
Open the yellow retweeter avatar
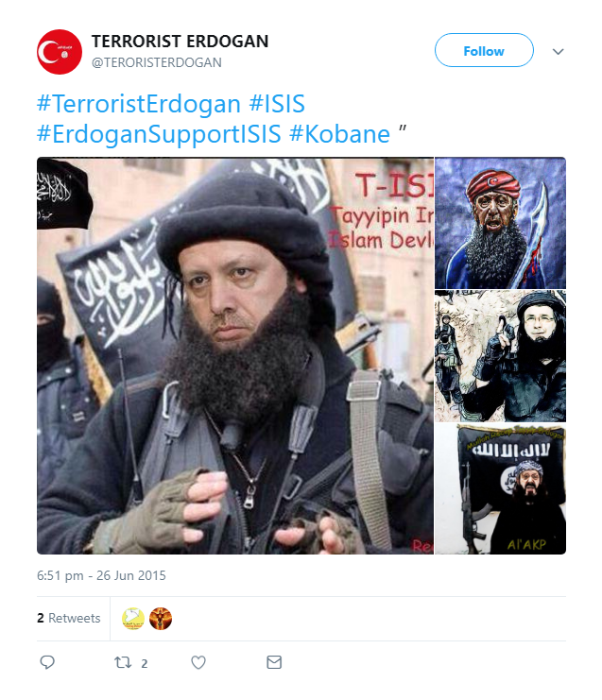click(133, 619)
